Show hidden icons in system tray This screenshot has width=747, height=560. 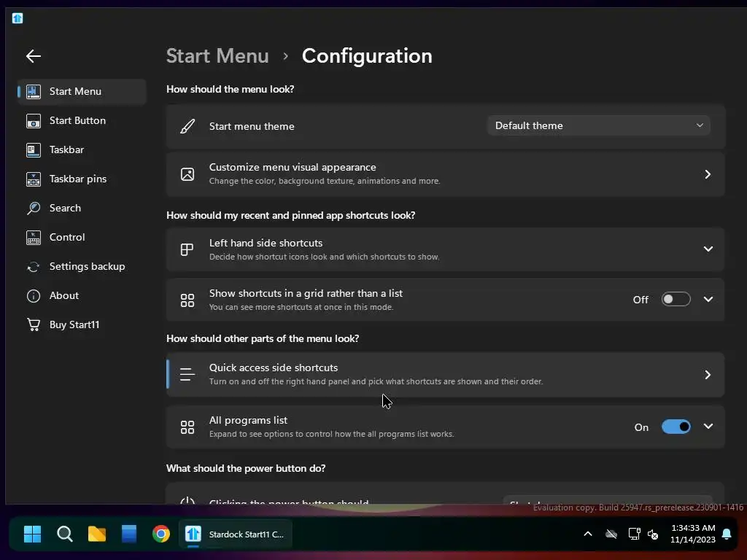coord(588,534)
